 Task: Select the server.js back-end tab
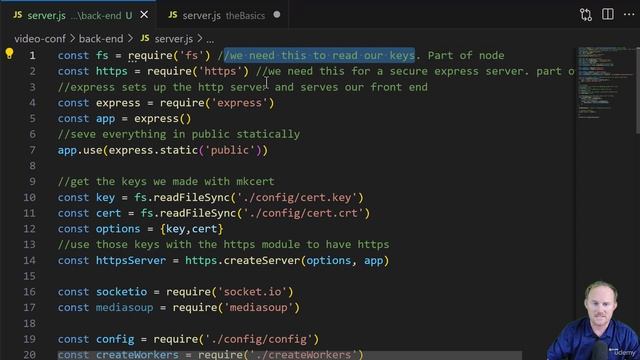point(79,15)
